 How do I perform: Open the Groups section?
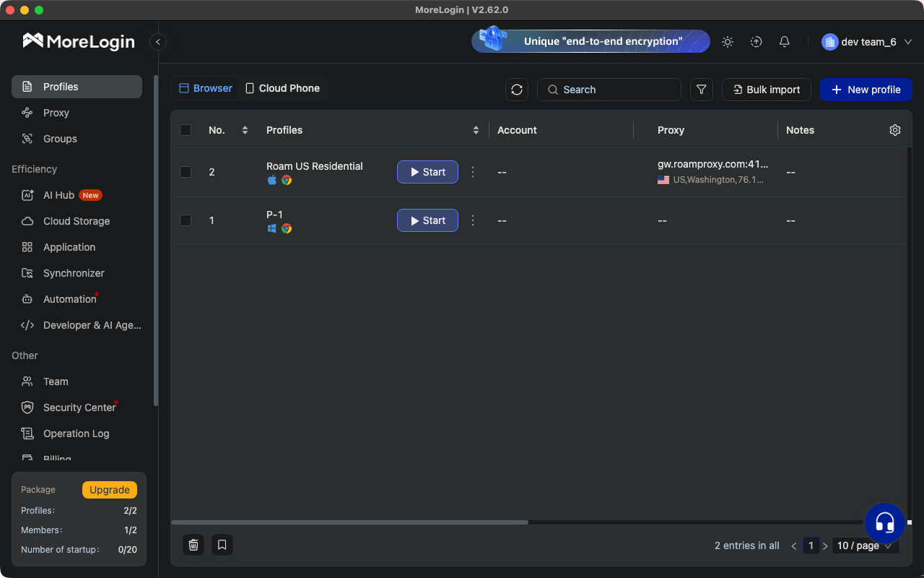coord(77,139)
